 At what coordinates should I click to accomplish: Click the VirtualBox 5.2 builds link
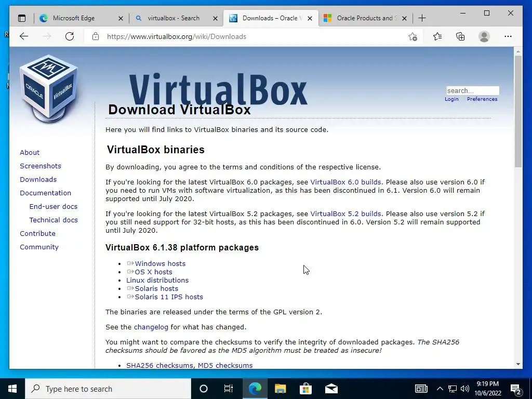[345, 214]
